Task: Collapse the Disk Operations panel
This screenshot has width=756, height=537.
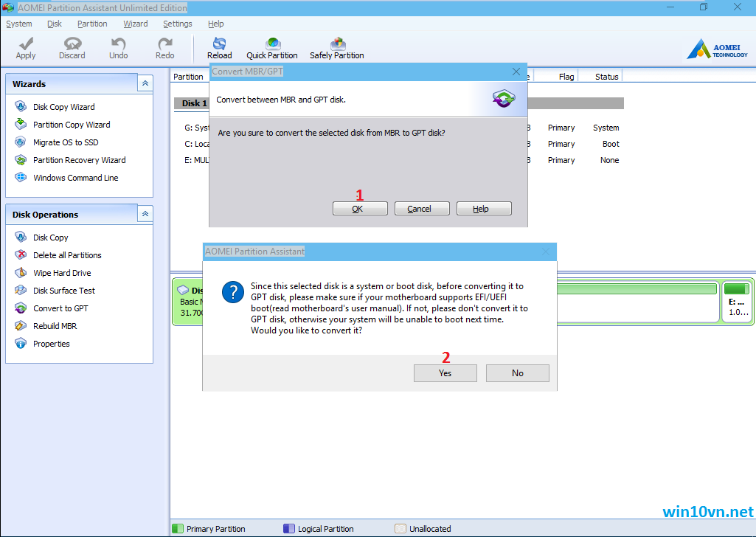Action: (145, 214)
